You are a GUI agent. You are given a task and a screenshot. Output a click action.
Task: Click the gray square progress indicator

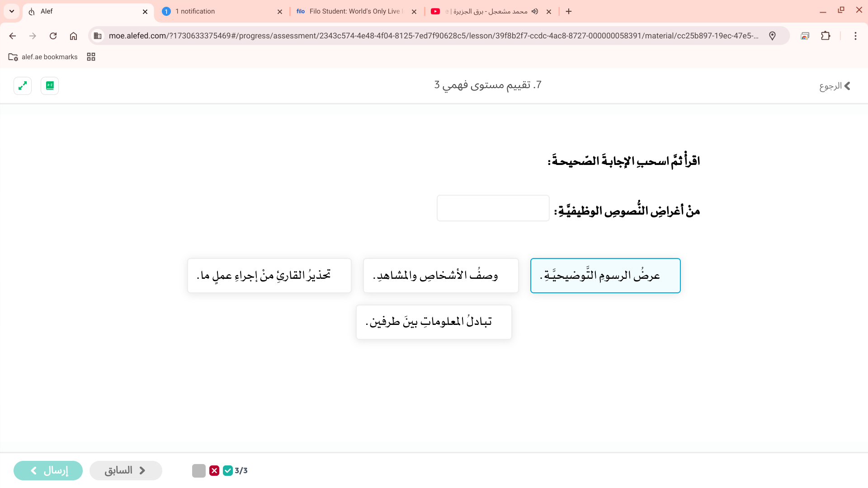pos(199,470)
